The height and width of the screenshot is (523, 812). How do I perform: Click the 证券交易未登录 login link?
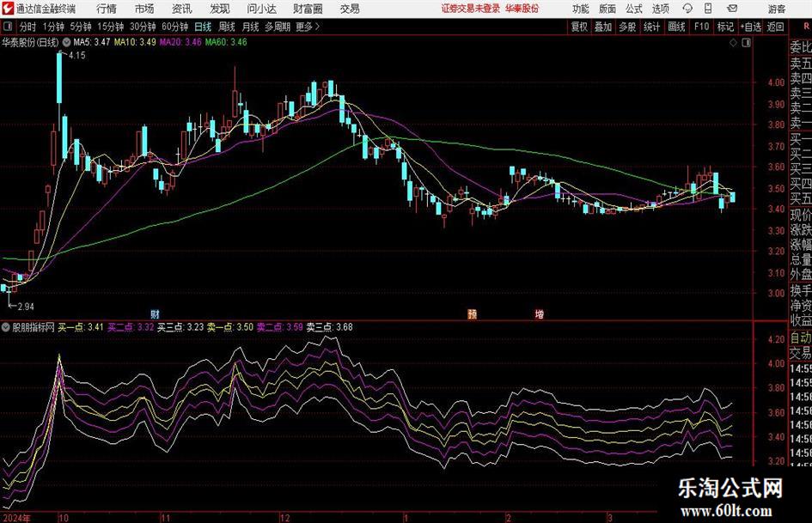(x=471, y=9)
